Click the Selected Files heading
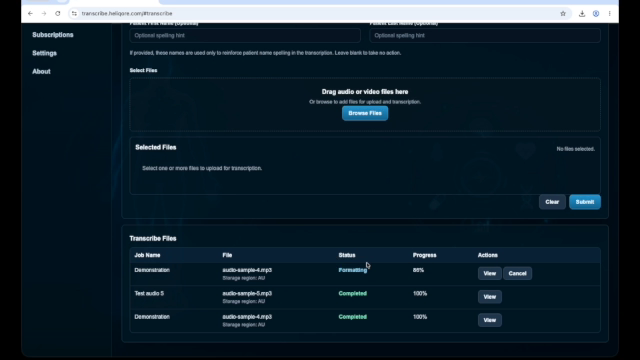Image resolution: width=640 pixels, height=360 pixels. coord(156,147)
